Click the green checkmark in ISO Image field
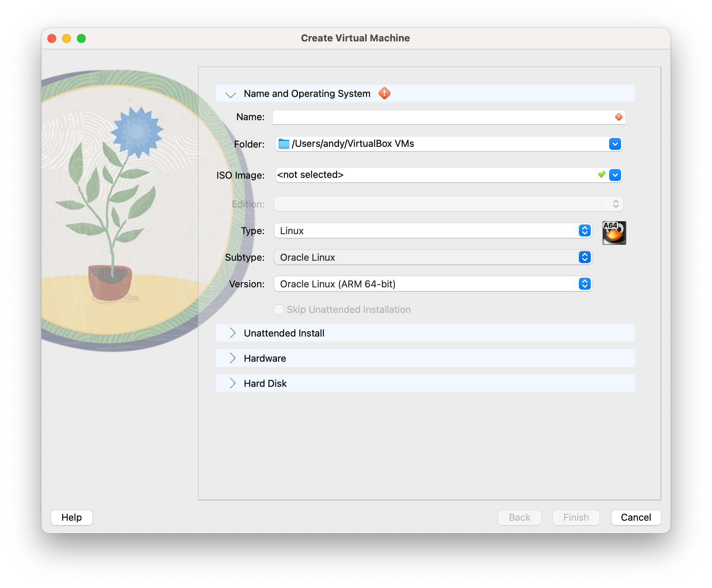The width and height of the screenshot is (712, 588). (602, 175)
